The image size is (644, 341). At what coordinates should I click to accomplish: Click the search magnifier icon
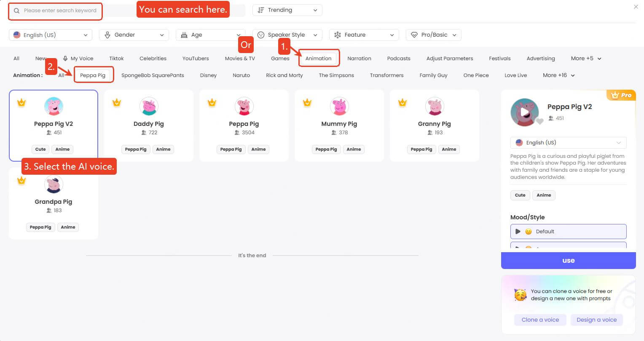17,11
